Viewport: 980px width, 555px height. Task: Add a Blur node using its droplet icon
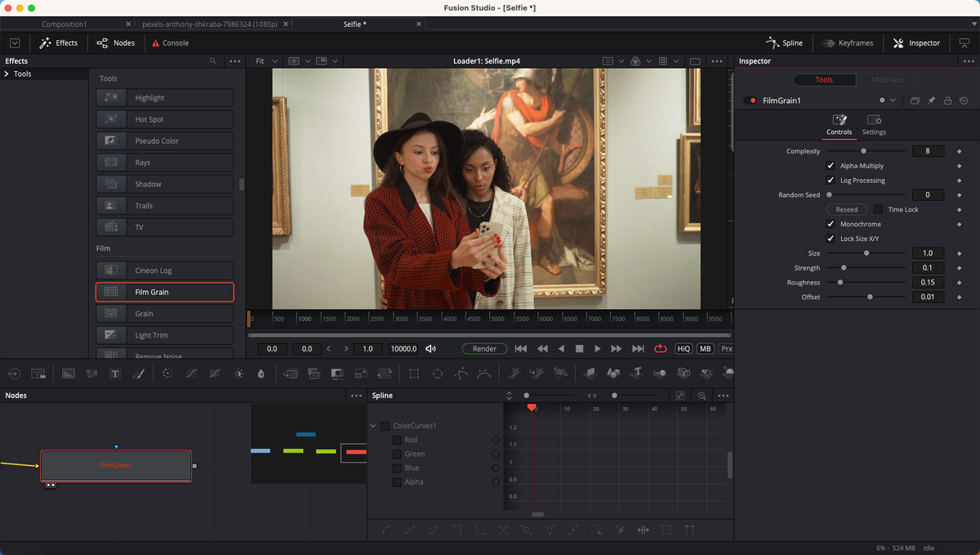click(x=261, y=374)
